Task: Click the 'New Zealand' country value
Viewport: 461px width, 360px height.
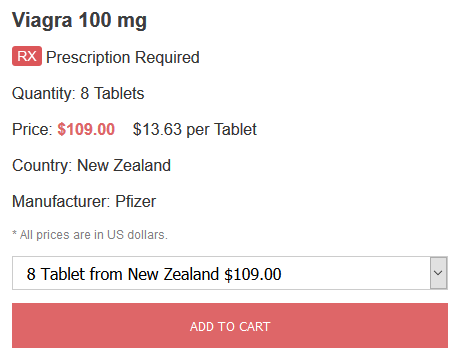Action: coord(124,165)
